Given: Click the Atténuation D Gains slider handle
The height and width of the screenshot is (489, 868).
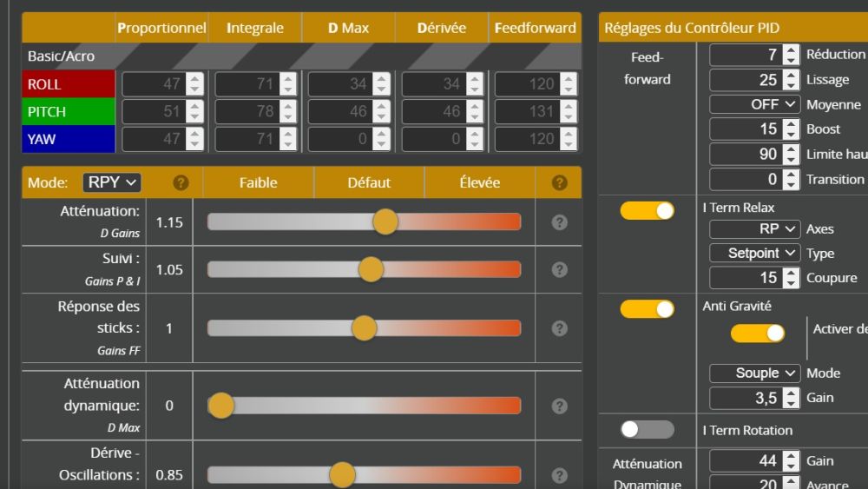Looking at the screenshot, I should click(x=385, y=222).
